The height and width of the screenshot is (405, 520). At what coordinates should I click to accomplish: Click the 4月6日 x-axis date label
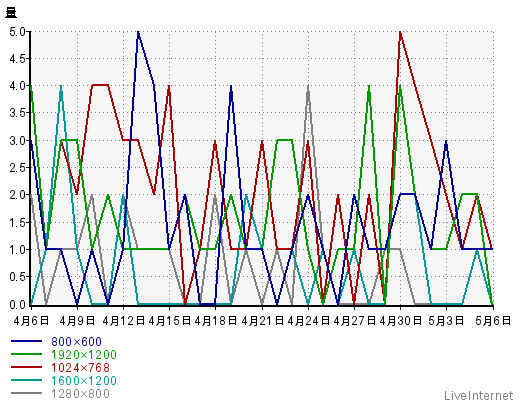point(31,321)
